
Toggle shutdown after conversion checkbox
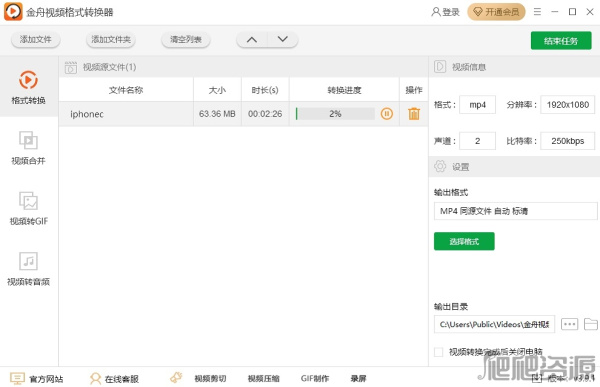tap(439, 352)
